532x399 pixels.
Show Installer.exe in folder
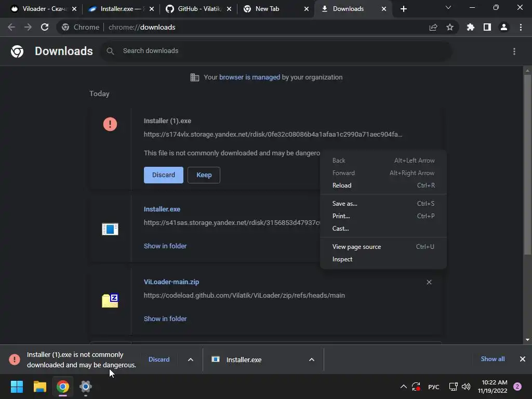(x=165, y=246)
